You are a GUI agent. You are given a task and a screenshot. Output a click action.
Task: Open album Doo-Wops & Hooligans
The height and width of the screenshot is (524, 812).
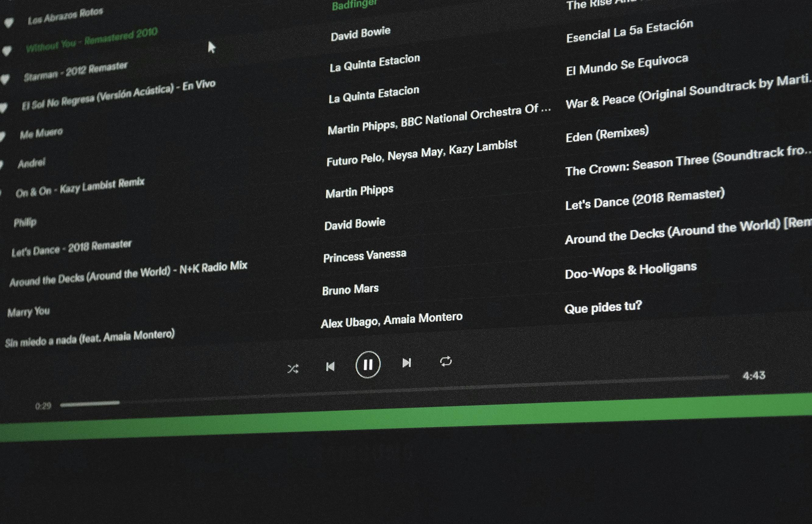630,270
